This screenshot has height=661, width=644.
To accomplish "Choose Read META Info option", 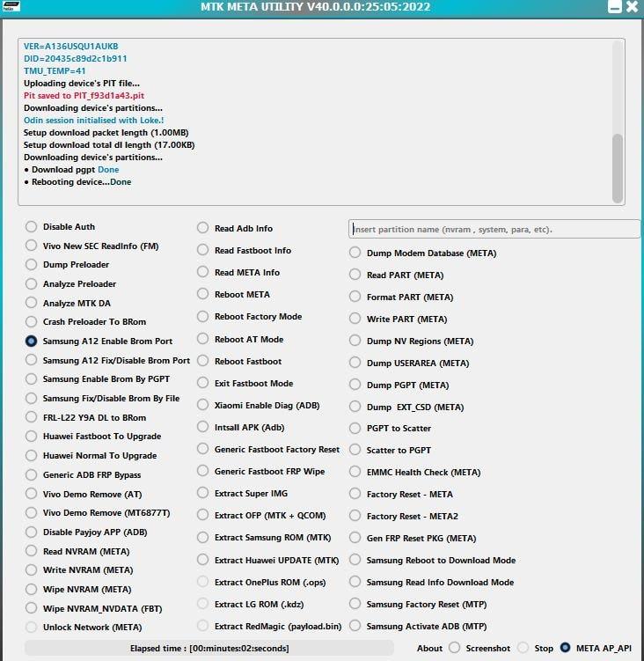I will pos(202,272).
